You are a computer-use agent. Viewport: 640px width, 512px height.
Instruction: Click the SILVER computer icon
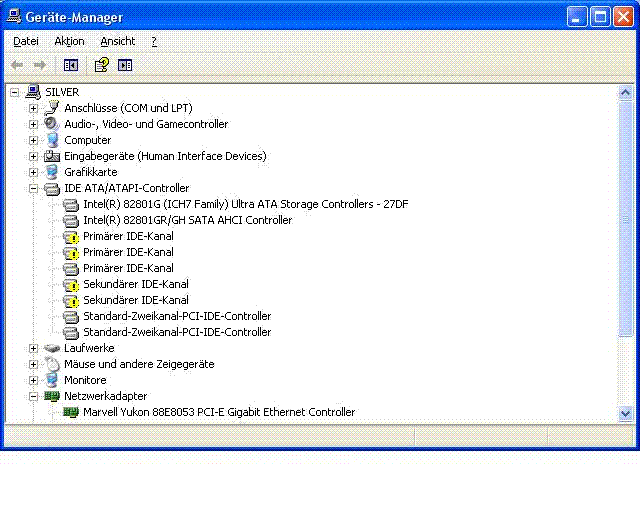point(33,92)
